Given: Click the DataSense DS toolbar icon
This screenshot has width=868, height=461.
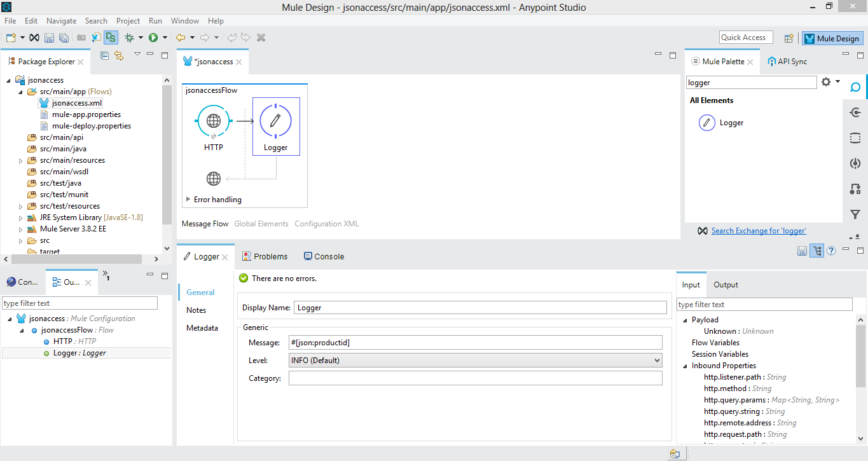Looking at the screenshot, I should tap(111, 38).
